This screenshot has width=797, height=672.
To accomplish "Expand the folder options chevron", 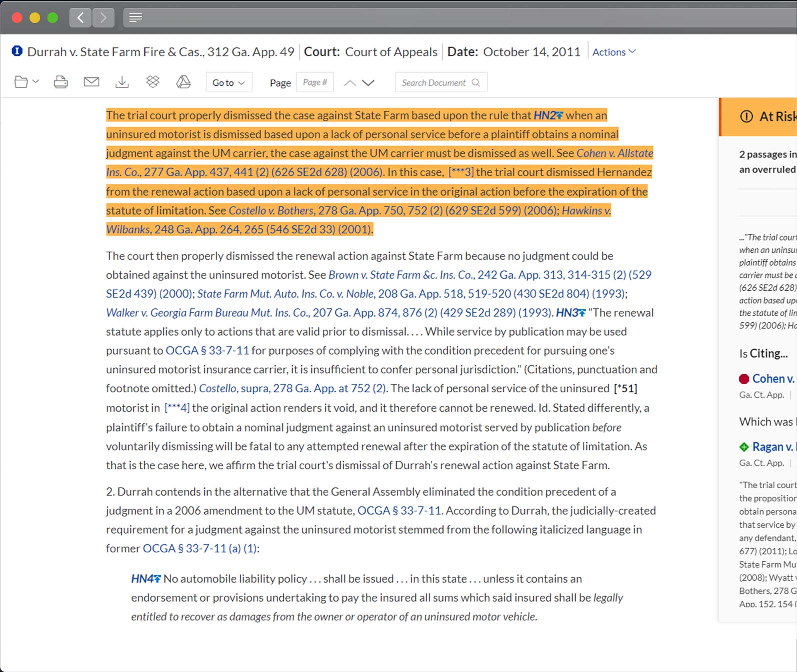I will [x=35, y=81].
